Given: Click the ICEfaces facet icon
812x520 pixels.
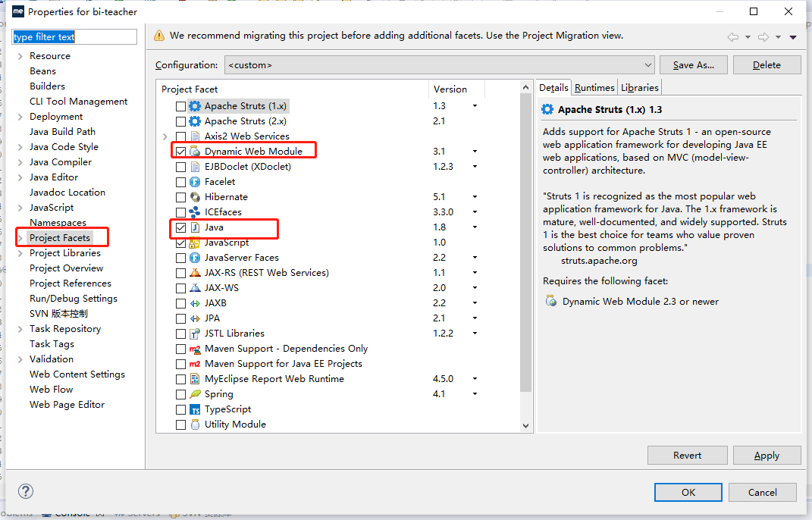Looking at the screenshot, I should (x=195, y=212).
